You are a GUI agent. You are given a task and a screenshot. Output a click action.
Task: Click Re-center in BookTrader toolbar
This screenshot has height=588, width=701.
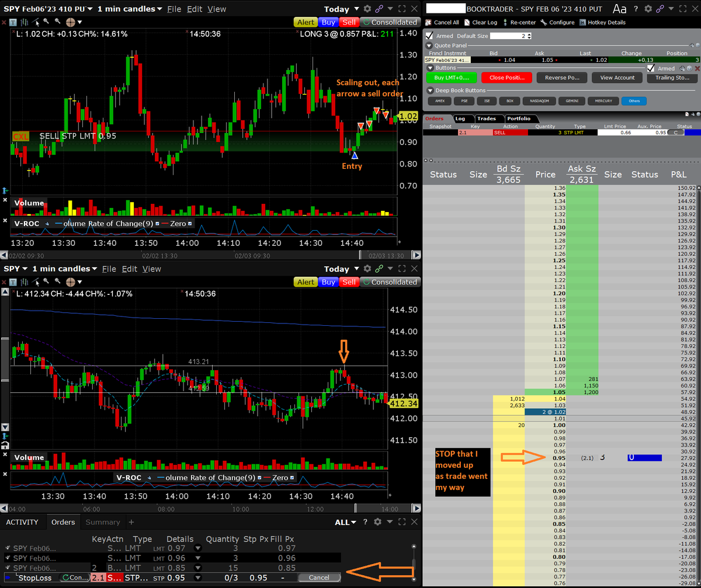(x=520, y=22)
